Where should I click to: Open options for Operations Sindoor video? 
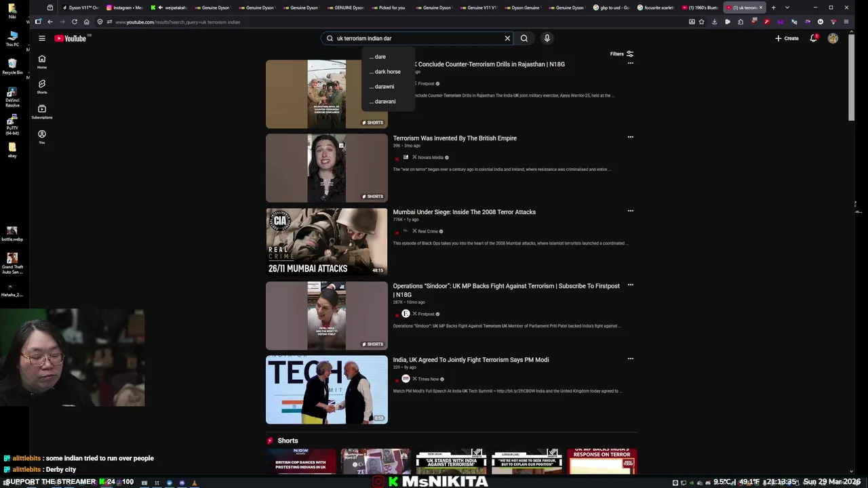coord(631,285)
